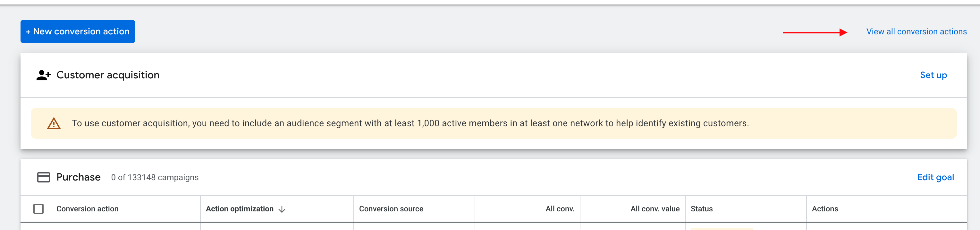Open Edit goal for Purchase
The height and width of the screenshot is (230, 980).
point(935,177)
